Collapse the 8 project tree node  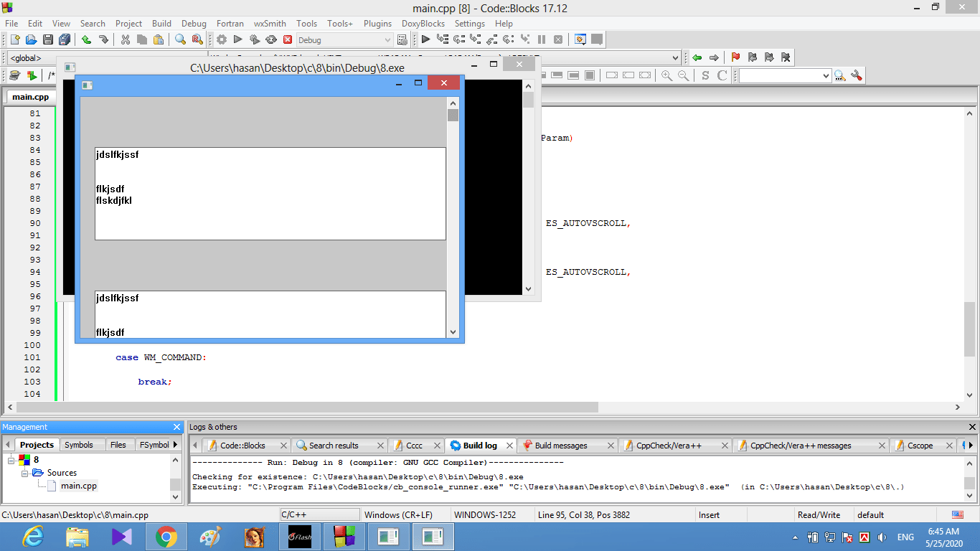point(11,460)
